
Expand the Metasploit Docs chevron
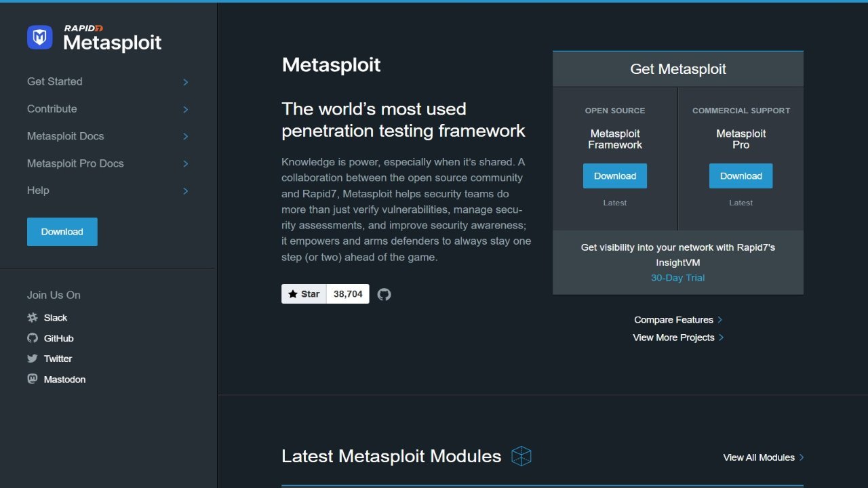click(x=185, y=136)
